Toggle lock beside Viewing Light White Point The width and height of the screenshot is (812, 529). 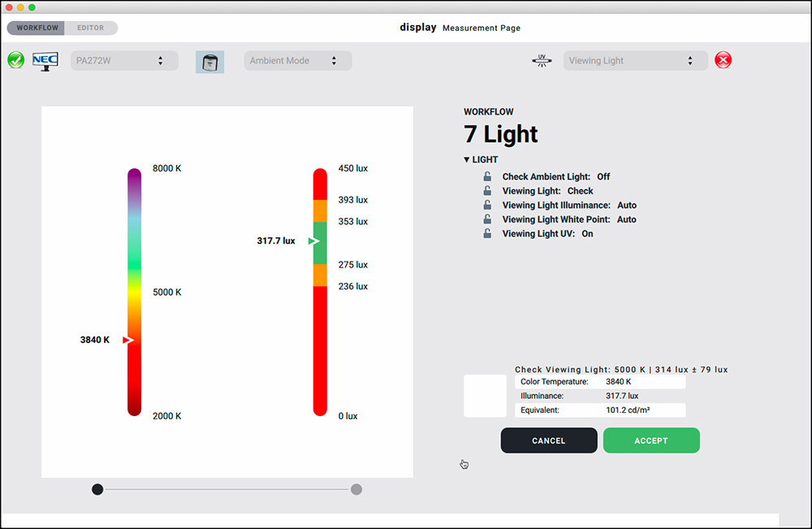point(487,219)
